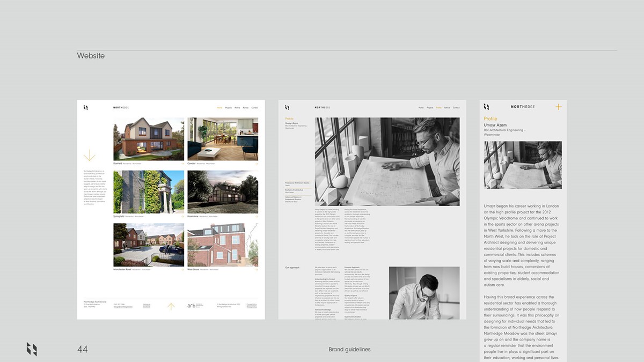Open the Manchester Road project thumbnail
The width and height of the screenshot is (644, 362).
pos(149,245)
